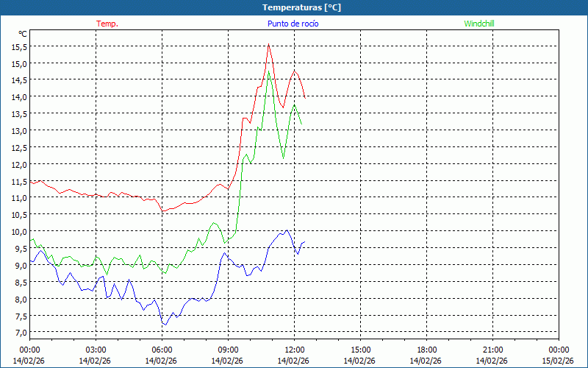Viewport: 588px width, 368px height.
Task: Click the 10,0 value on the y-axis
Action: 19,232
